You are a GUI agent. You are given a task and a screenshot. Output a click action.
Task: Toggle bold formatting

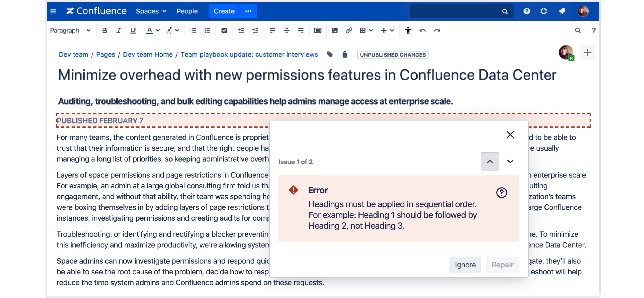coord(105,31)
